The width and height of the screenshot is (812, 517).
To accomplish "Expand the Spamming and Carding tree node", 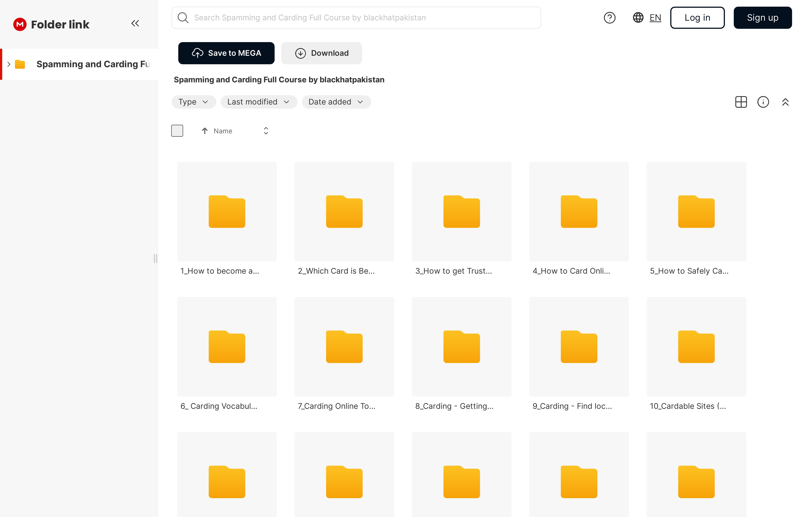I will 9,64.
